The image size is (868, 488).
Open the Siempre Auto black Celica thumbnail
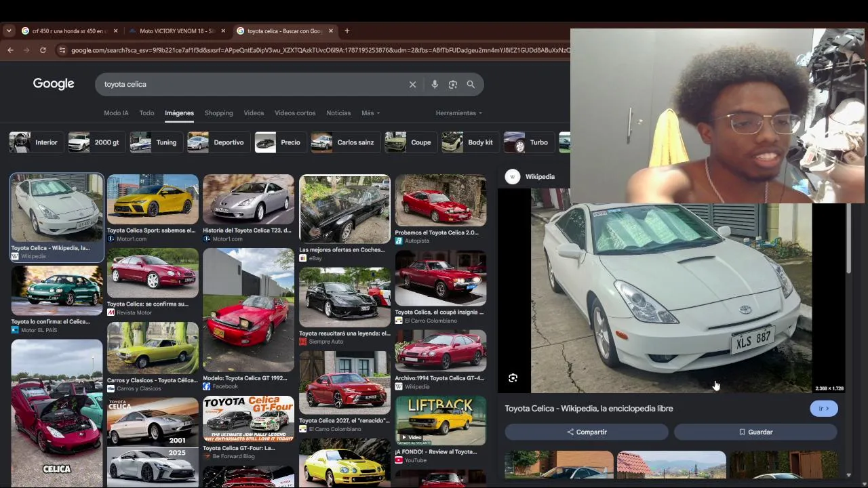[344, 297]
